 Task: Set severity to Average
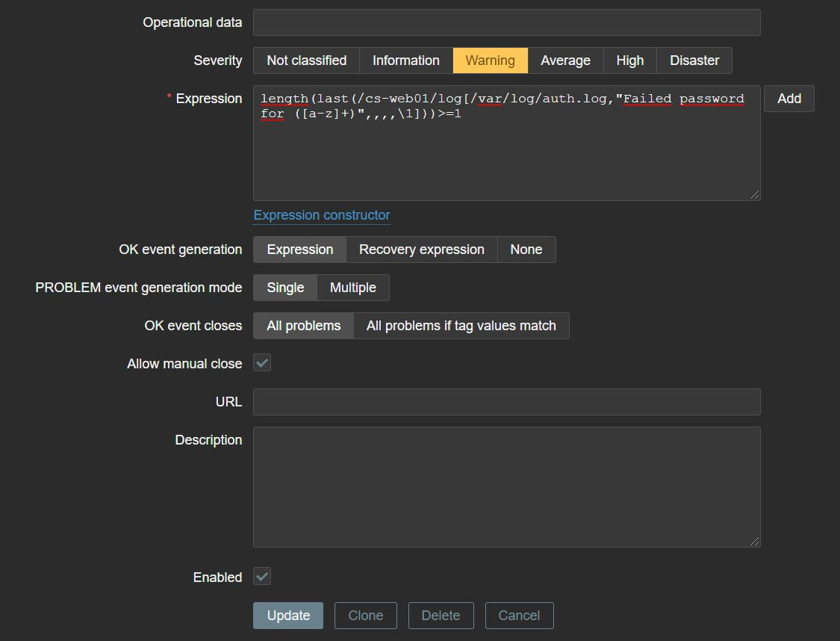[x=565, y=61]
